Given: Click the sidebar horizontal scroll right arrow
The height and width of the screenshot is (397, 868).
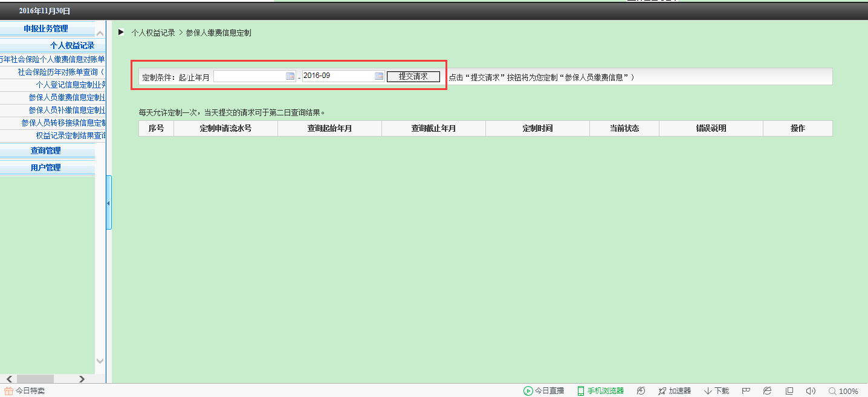Looking at the screenshot, I should point(82,379).
